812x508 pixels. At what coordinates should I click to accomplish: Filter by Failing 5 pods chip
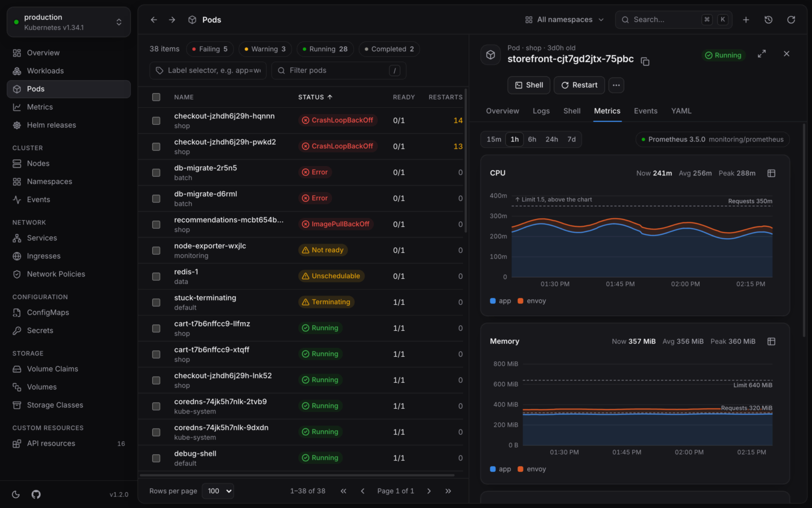(x=210, y=49)
